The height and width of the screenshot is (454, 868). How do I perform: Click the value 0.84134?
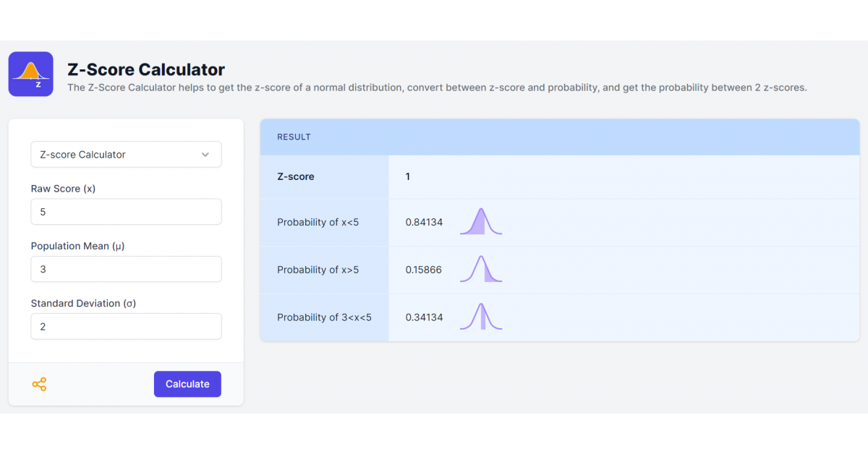[x=424, y=222]
